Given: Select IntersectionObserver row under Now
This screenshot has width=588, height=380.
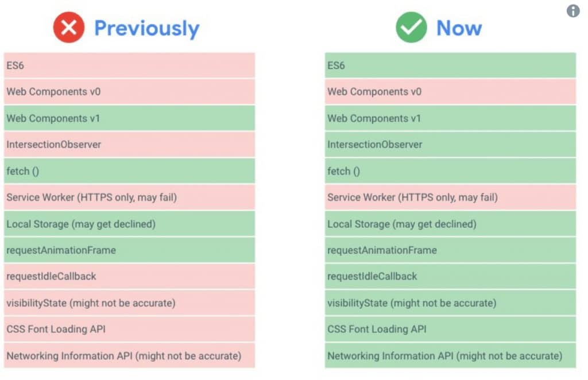Looking at the screenshot, I should click(450, 144).
